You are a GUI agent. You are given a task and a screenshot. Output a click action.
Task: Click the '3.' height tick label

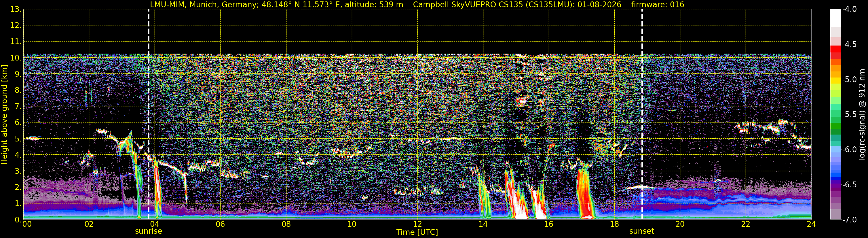click(18, 171)
